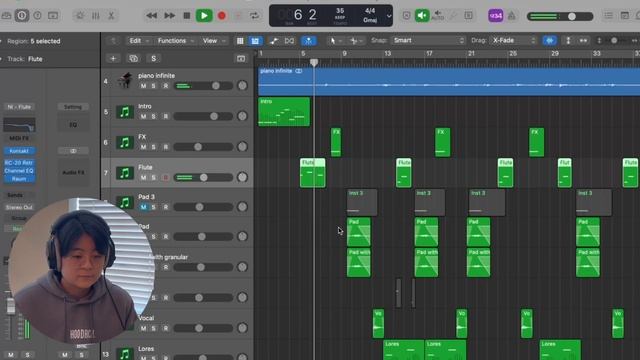Click the Flex show/hide icon
The width and height of the screenshot is (640, 360).
289,40
